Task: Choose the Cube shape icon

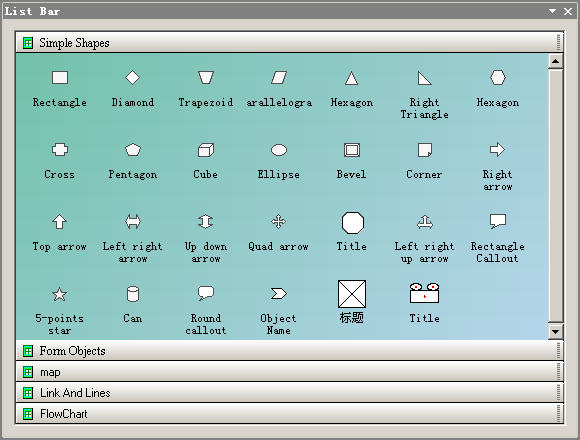Action: [x=206, y=150]
